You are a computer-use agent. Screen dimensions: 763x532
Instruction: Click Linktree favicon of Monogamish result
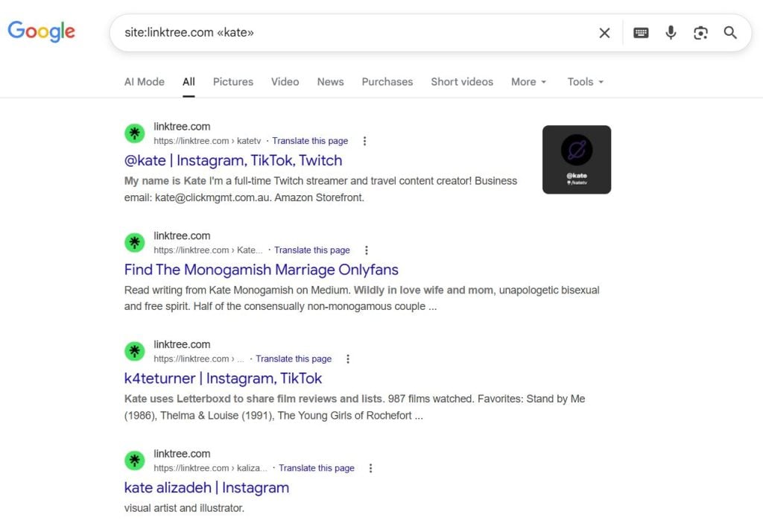pyautogui.click(x=134, y=242)
